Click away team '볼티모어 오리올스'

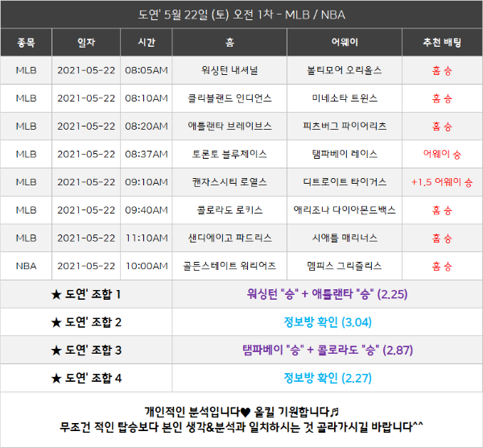[x=345, y=70]
